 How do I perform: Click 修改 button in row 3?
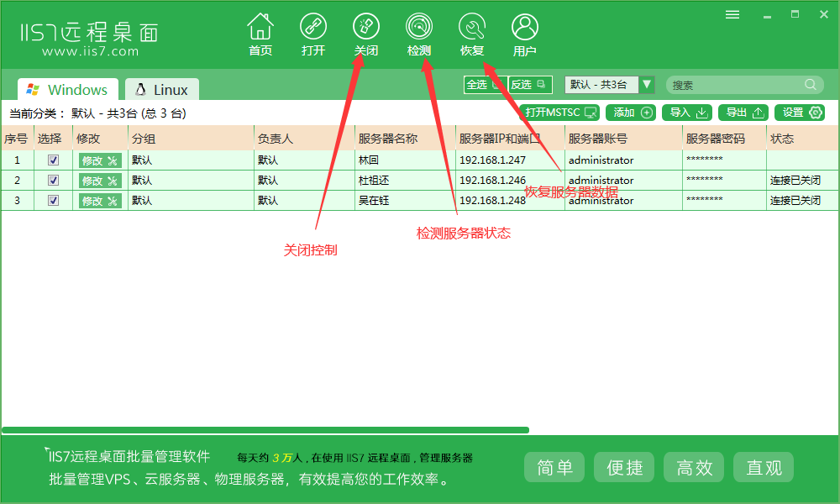point(100,201)
